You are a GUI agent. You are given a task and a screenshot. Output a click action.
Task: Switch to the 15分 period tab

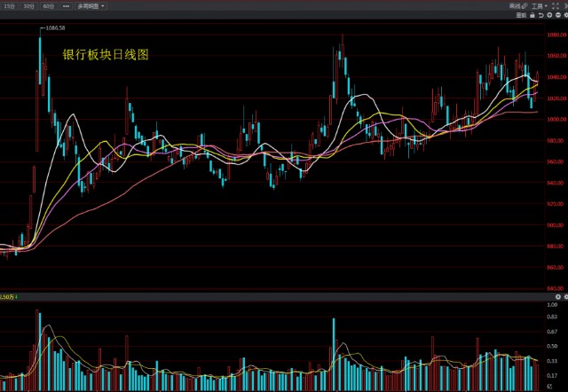point(9,5)
